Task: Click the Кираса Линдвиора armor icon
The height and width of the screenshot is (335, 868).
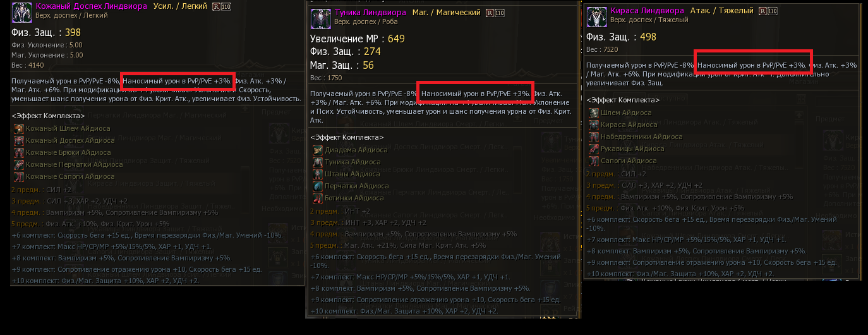Action: [x=596, y=16]
